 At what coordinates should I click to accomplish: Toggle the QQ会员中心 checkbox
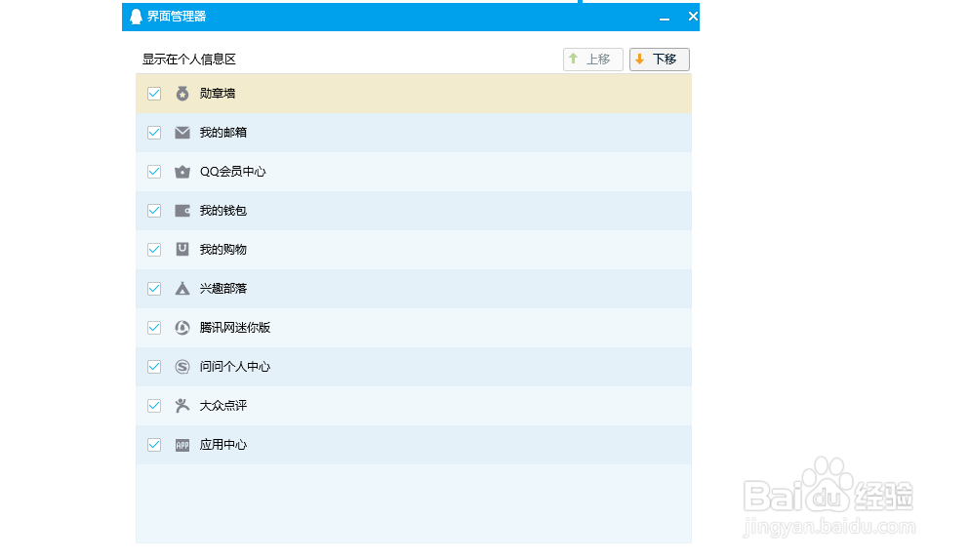coord(154,172)
